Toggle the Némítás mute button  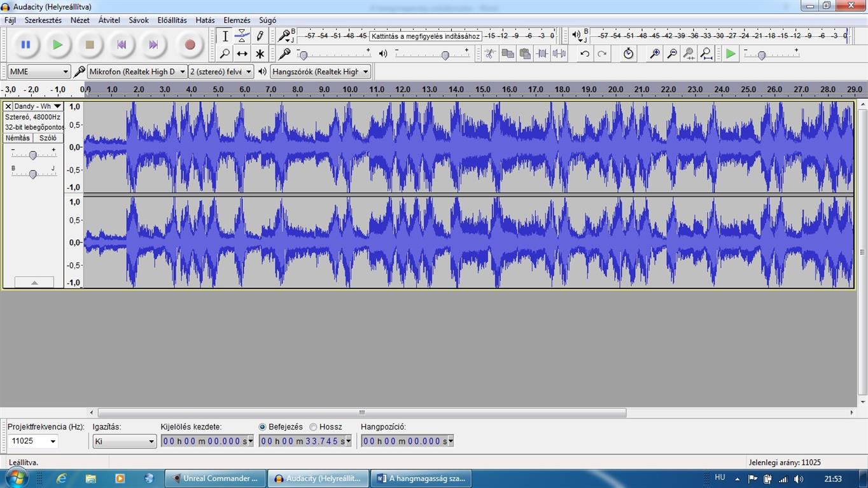click(x=18, y=138)
